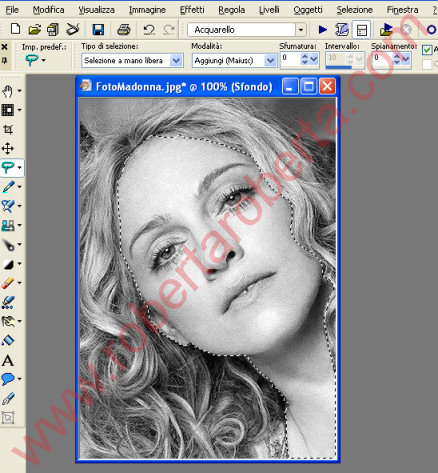Image resolution: width=438 pixels, height=473 pixels.
Task: Run the selected Acquarello script
Action: click(x=322, y=30)
